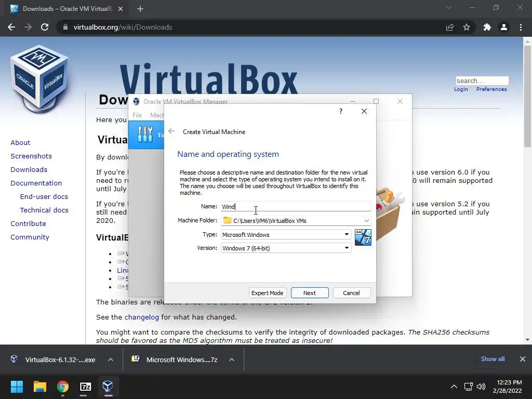Open Preferences link on webpage
Image resolution: width=532 pixels, height=399 pixels.
click(x=491, y=89)
